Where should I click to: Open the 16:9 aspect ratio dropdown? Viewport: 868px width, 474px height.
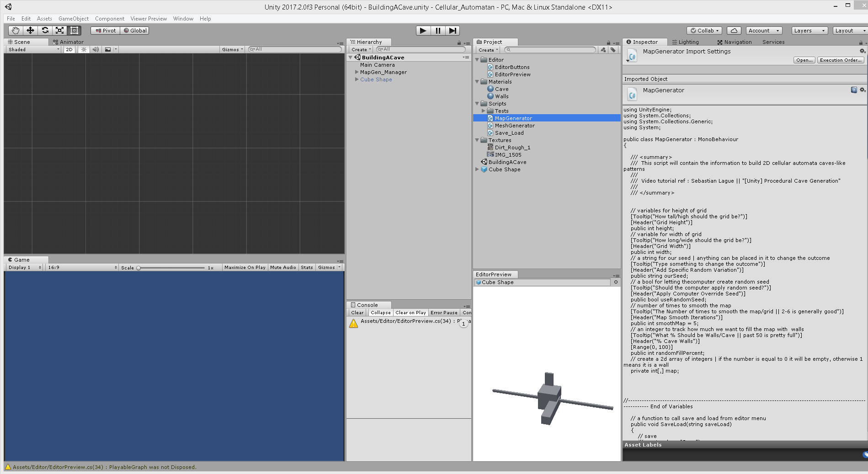tap(82, 268)
